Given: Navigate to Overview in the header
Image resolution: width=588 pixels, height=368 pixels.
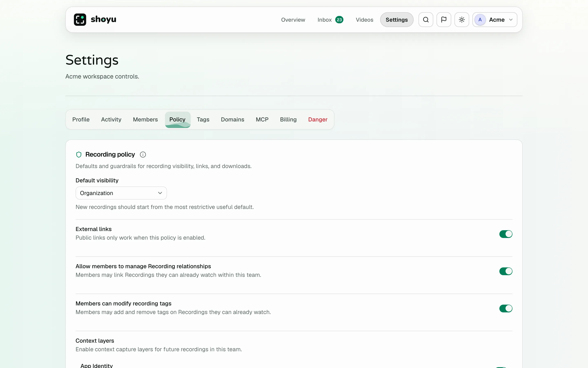Looking at the screenshot, I should coord(293,20).
